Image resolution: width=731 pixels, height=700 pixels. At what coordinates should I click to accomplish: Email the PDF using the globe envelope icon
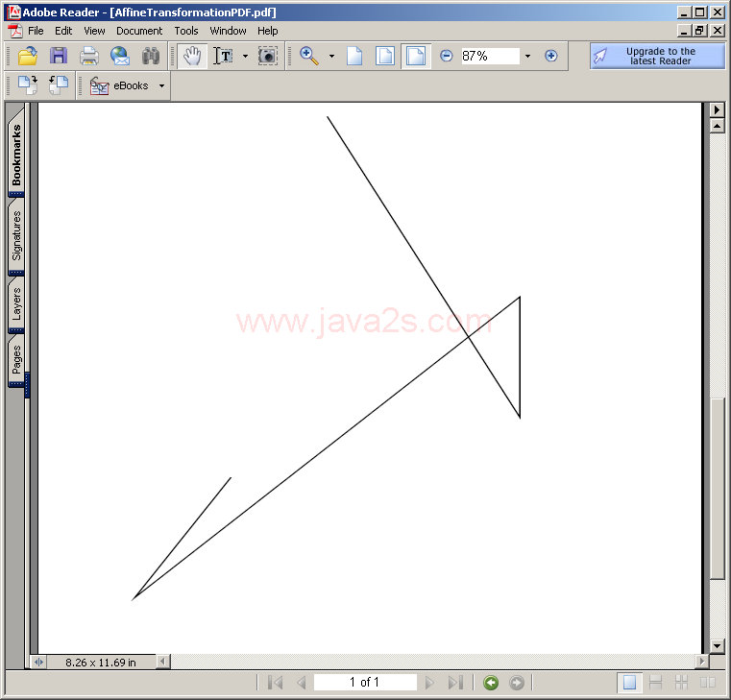tap(120, 56)
